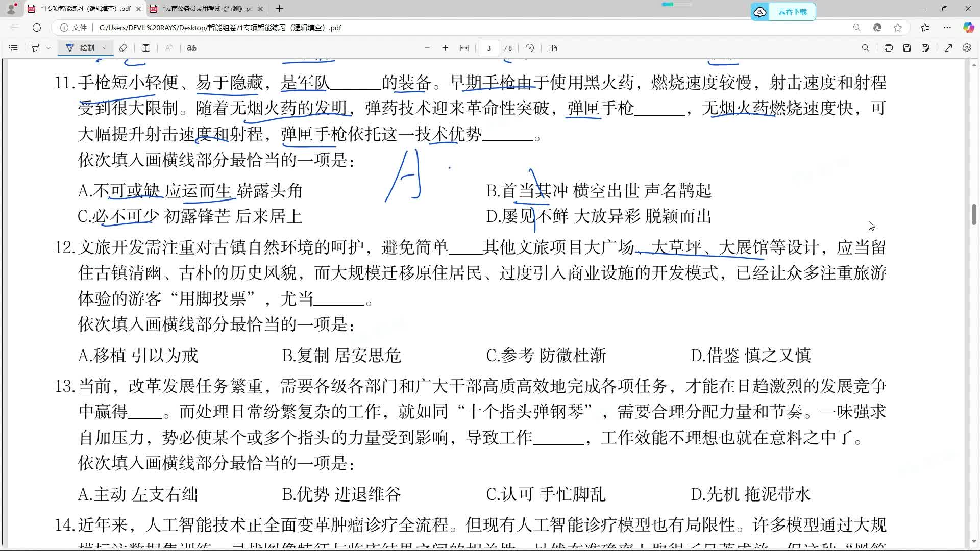Image resolution: width=980 pixels, height=551 pixels.
Task: Click the vertical scrollbar thumb
Action: click(974, 214)
